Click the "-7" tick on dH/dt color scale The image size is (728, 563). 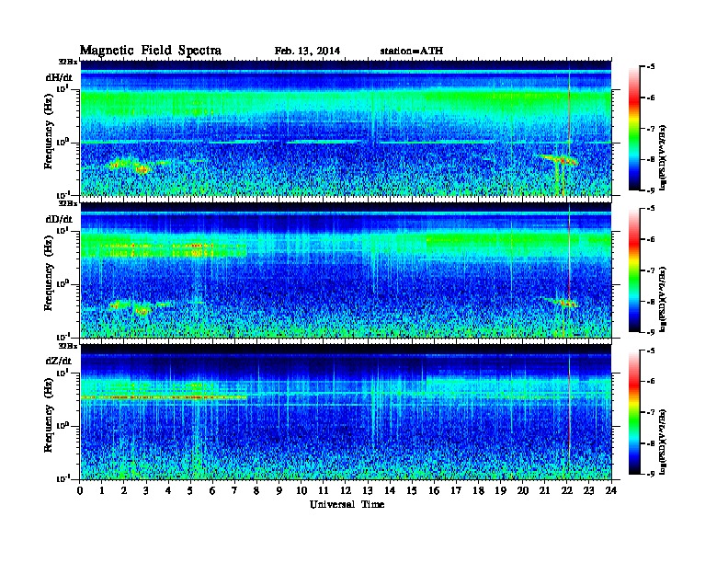(651, 129)
